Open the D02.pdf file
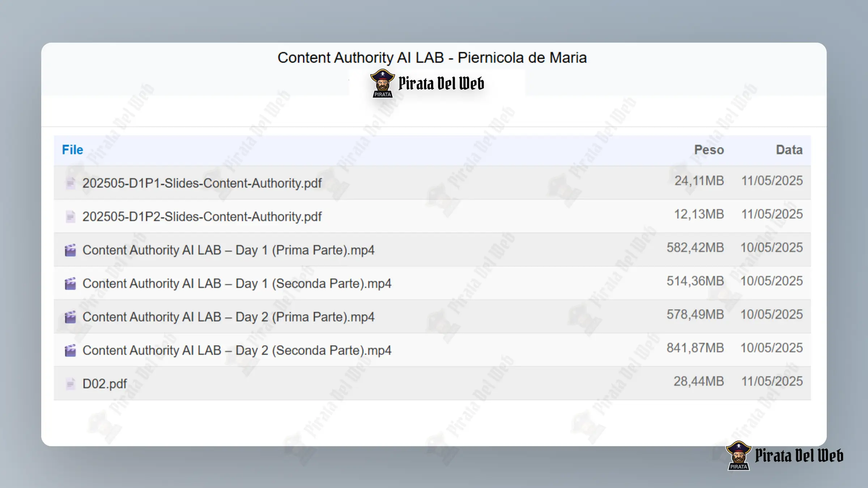This screenshot has width=868, height=488. click(105, 384)
